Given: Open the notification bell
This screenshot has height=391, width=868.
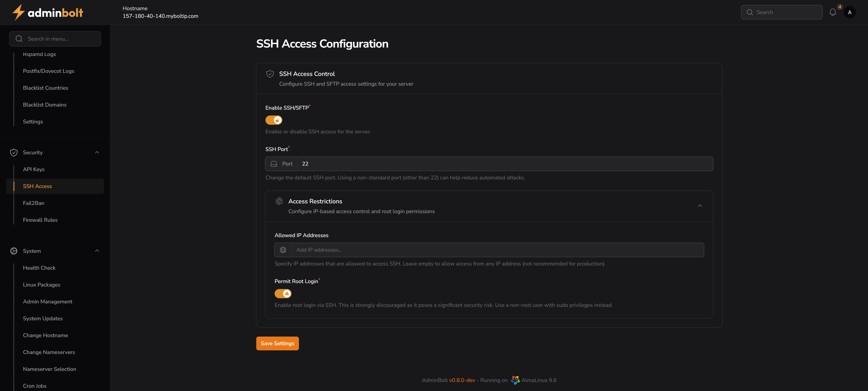Looking at the screenshot, I should coord(833,12).
